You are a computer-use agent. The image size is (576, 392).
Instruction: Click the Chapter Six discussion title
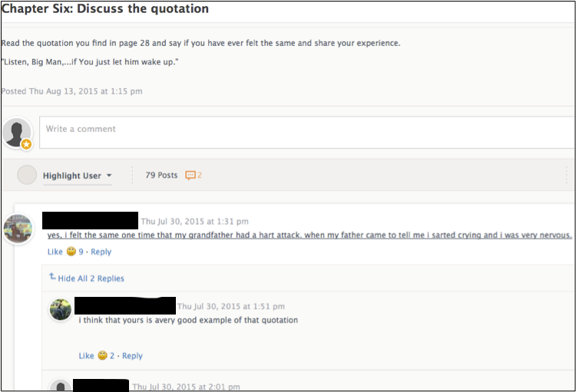[105, 8]
